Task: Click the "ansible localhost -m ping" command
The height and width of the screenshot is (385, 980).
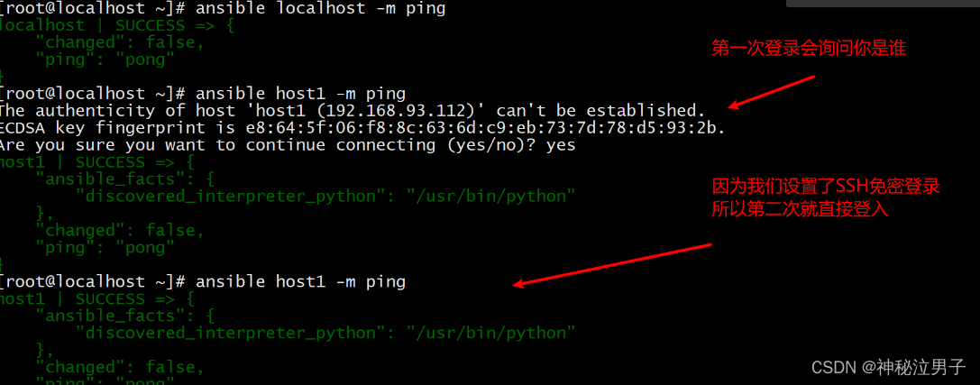Action: click(321, 9)
